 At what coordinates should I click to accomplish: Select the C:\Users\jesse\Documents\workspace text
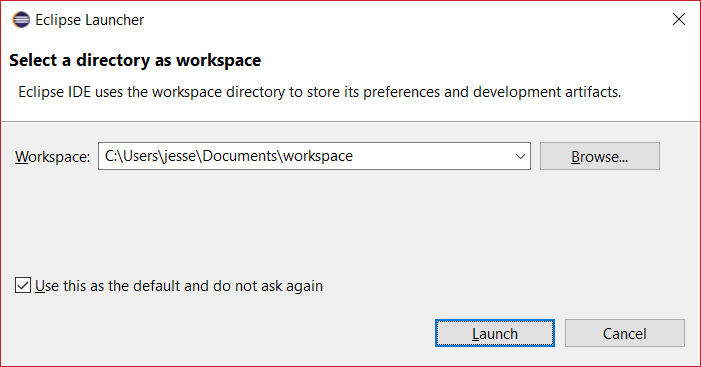(x=229, y=156)
